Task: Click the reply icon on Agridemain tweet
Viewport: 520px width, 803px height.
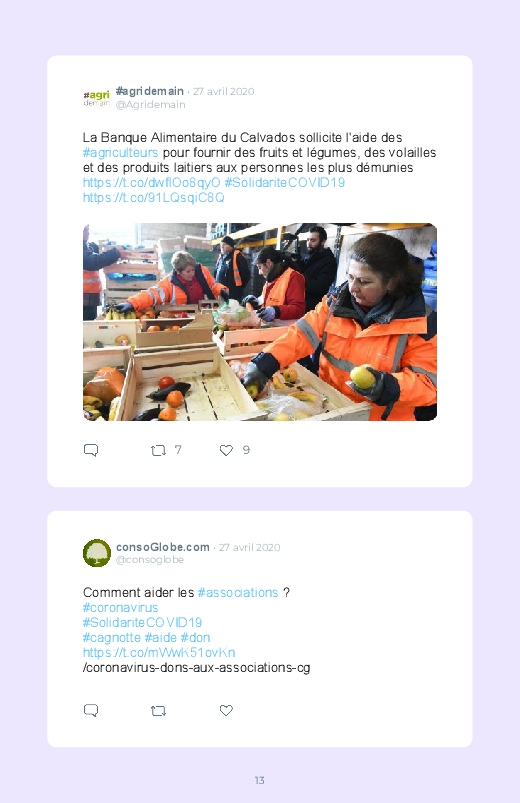Action: click(91, 450)
